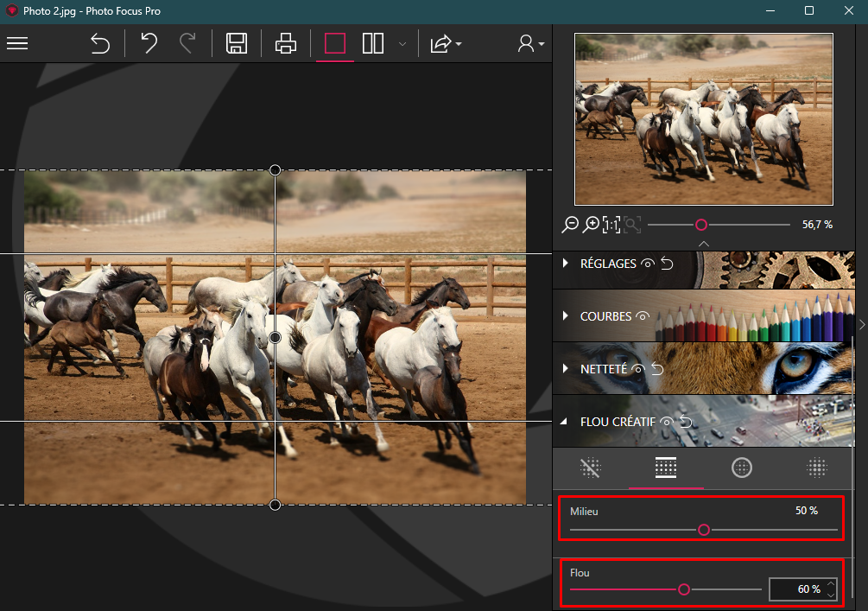Click the center blur focus handle
This screenshot has height=611, width=868.
(276, 337)
